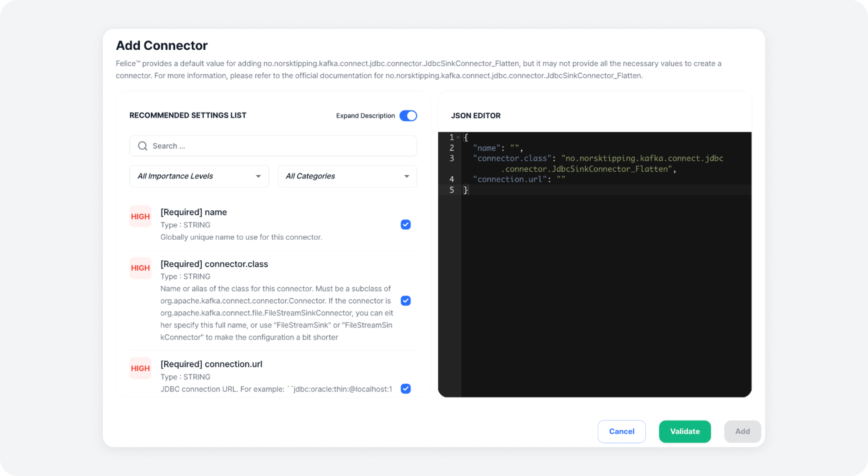Open the All Categories dropdown
The height and width of the screenshot is (476, 868).
coord(347,176)
